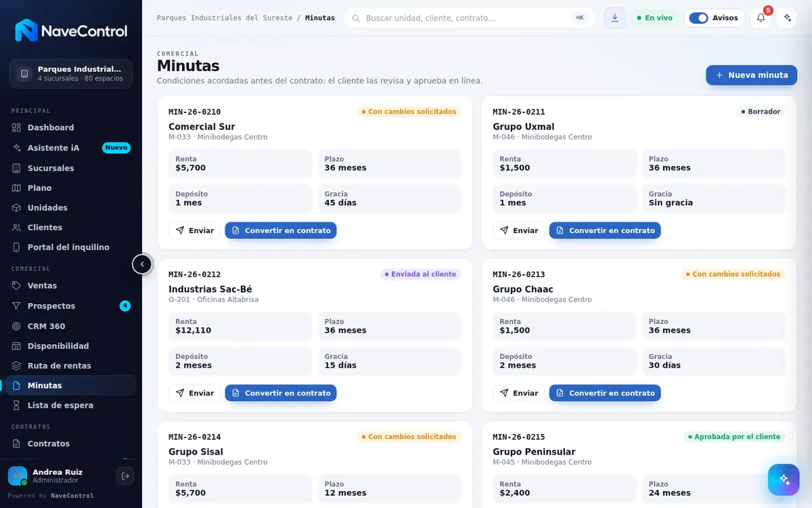Click the Portal del inquilino icon
The image size is (812, 508).
17,247
